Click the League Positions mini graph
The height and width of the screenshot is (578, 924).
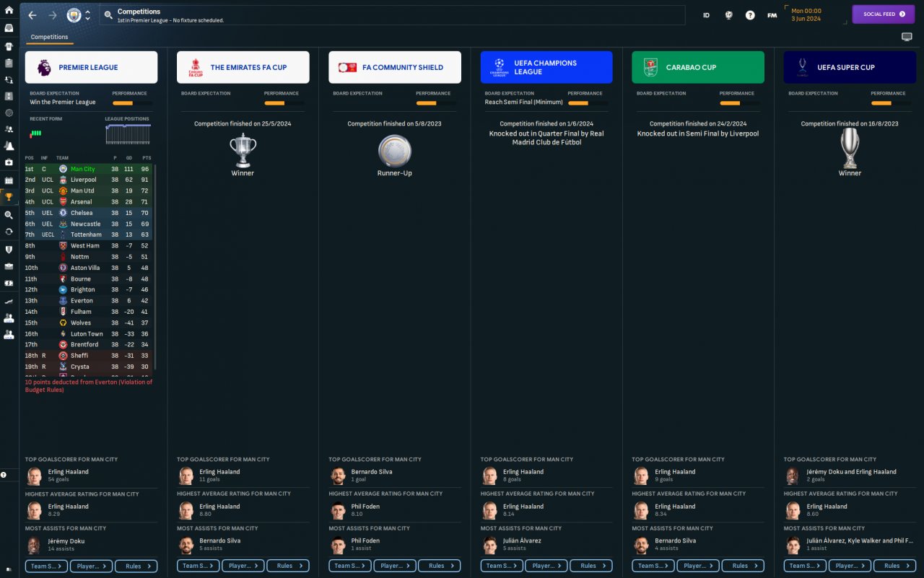128,134
